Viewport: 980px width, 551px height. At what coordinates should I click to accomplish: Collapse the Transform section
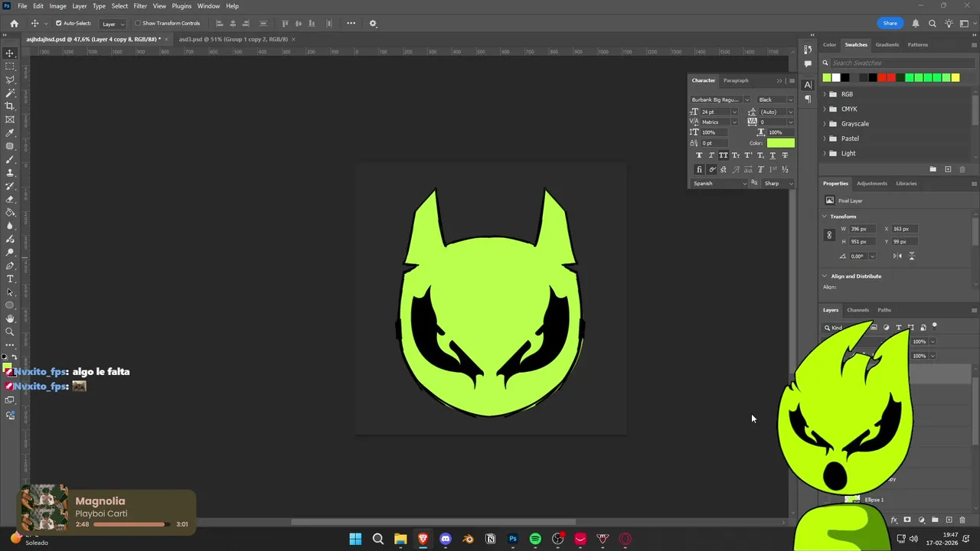[825, 217]
